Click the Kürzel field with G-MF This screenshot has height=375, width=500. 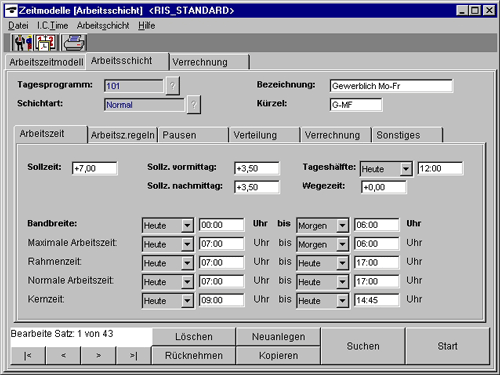(x=356, y=105)
